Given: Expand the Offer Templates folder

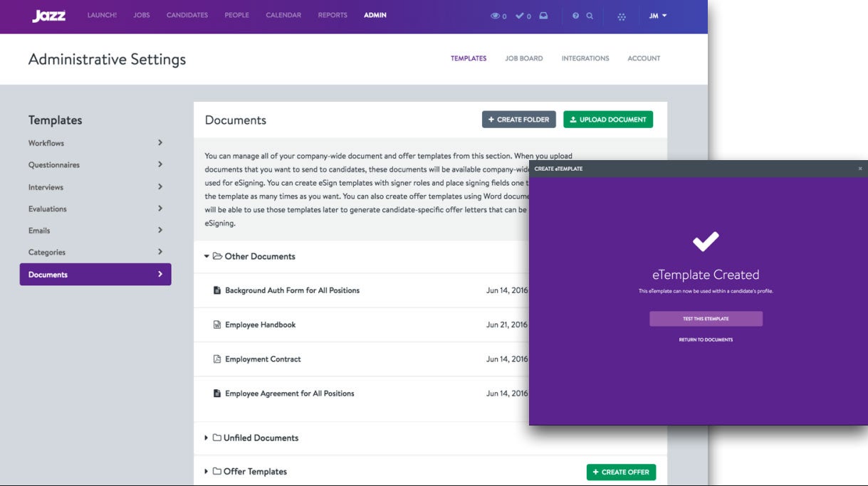Looking at the screenshot, I should (206, 471).
